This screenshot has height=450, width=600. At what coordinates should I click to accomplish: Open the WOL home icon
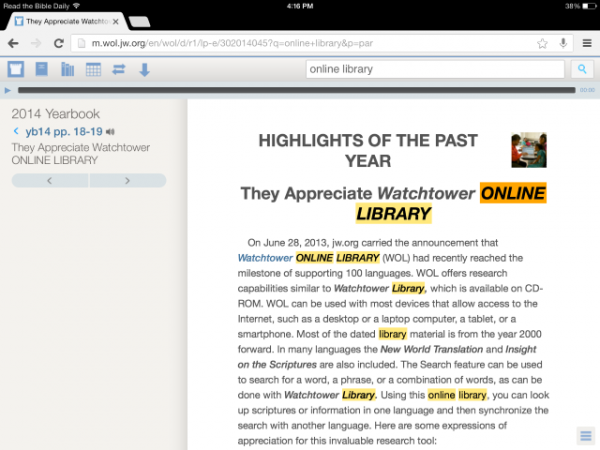(16, 69)
